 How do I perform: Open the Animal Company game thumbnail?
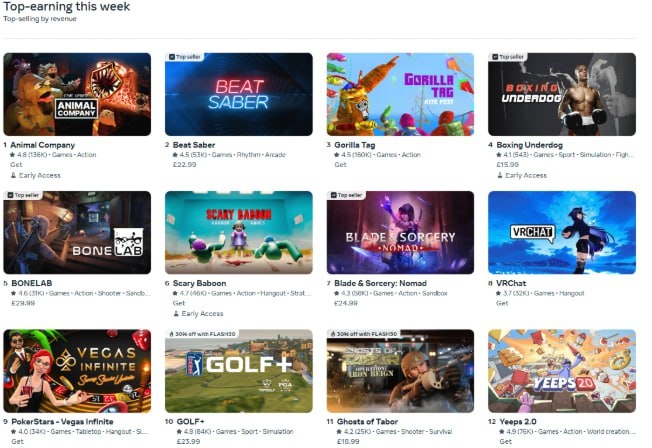pos(77,94)
